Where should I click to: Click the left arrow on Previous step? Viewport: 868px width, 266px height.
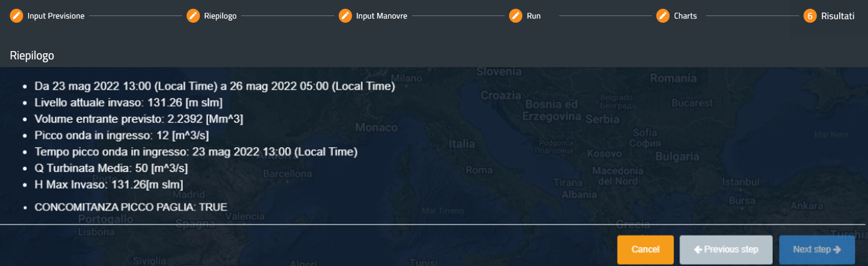coord(698,249)
